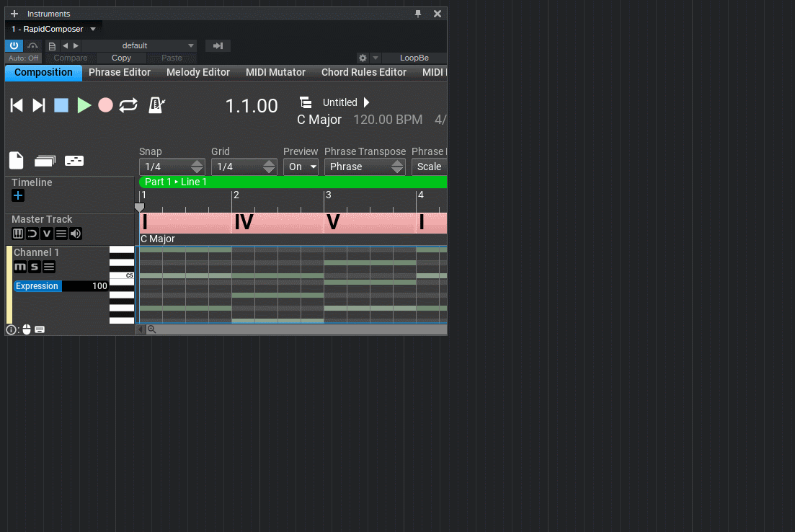Click the Compare button

coord(71,58)
